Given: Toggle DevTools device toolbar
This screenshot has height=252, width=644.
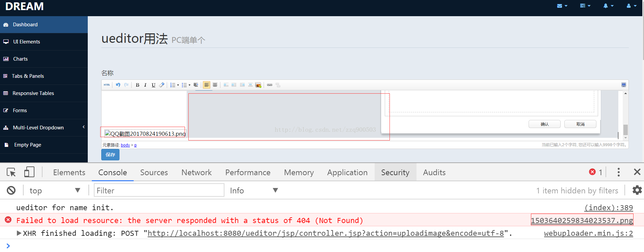Looking at the screenshot, I should tap(29, 172).
